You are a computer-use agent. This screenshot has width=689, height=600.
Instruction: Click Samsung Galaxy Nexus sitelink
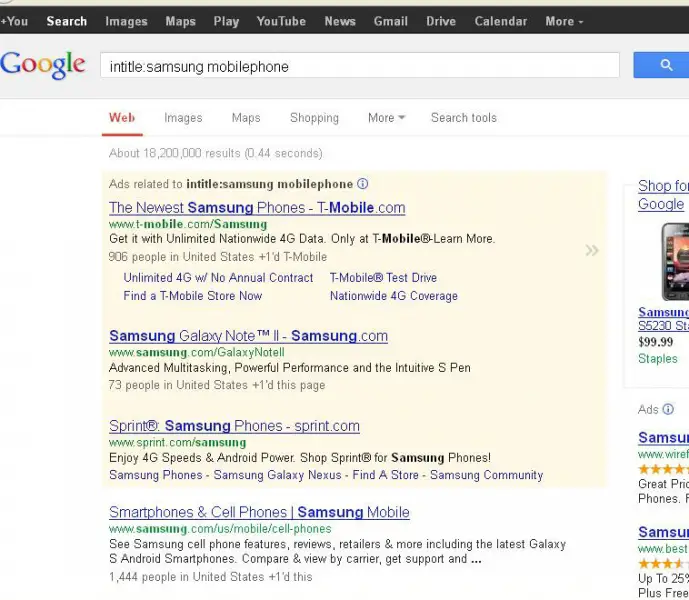277,475
